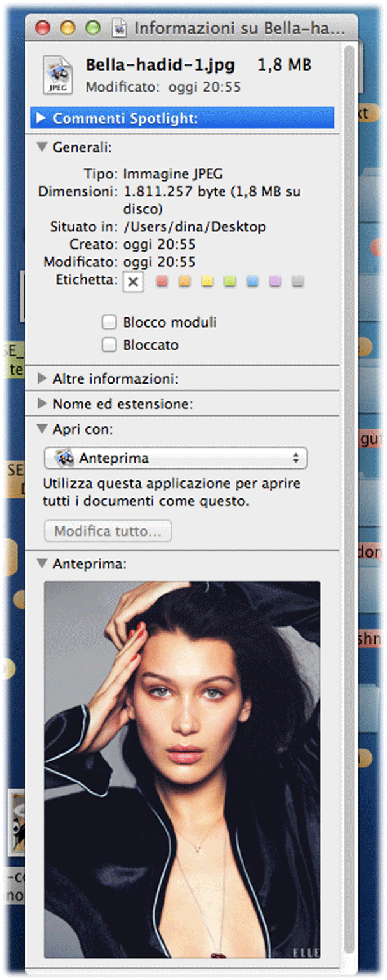
Task: Remove label with the X icon
Action: tap(133, 282)
